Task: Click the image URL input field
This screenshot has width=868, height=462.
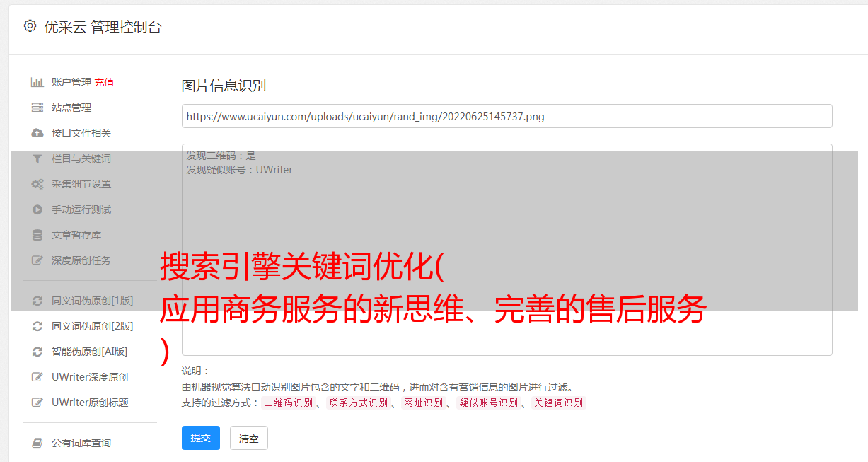Action: click(507, 116)
